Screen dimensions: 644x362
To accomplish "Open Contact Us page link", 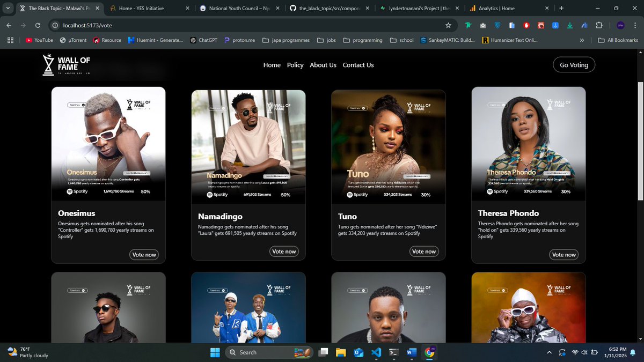I will click(358, 65).
